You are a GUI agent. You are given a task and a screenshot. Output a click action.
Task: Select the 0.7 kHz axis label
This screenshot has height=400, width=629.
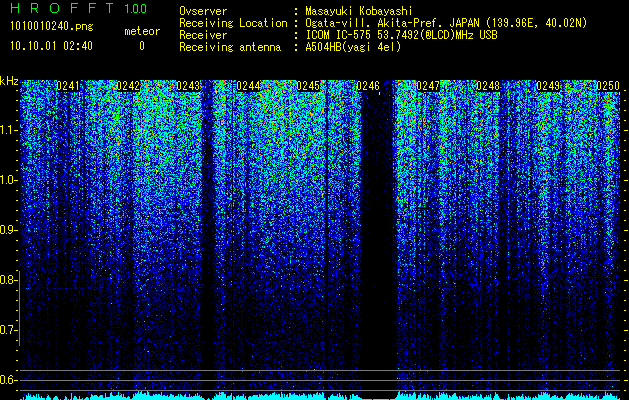(x=7, y=330)
